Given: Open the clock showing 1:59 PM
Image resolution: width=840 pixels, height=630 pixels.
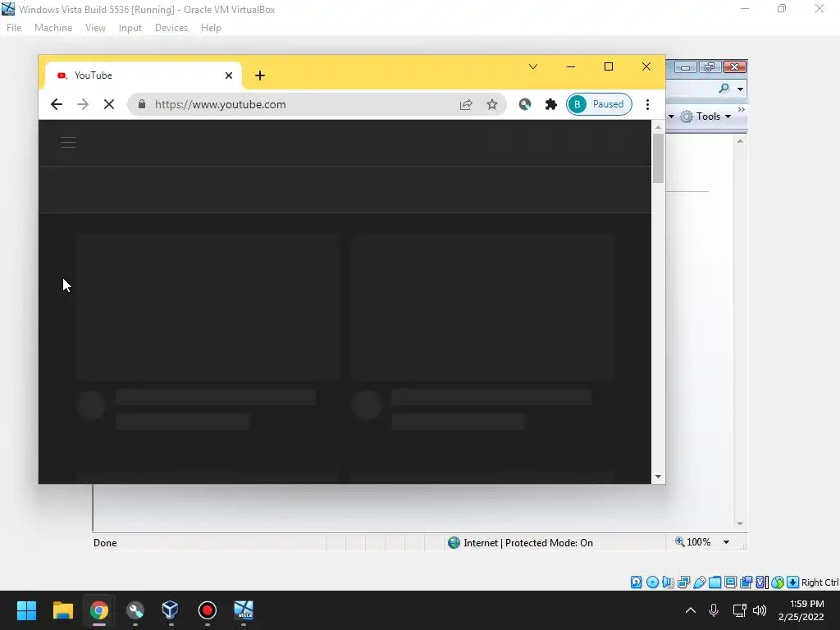Looking at the screenshot, I should point(801,610).
